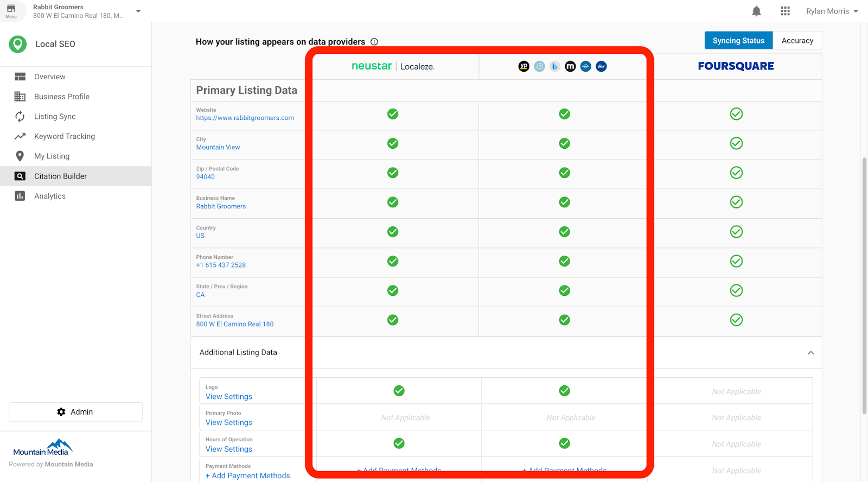Click the Yellow Pages provider icon
This screenshot has width=868, height=482.
[x=524, y=66]
